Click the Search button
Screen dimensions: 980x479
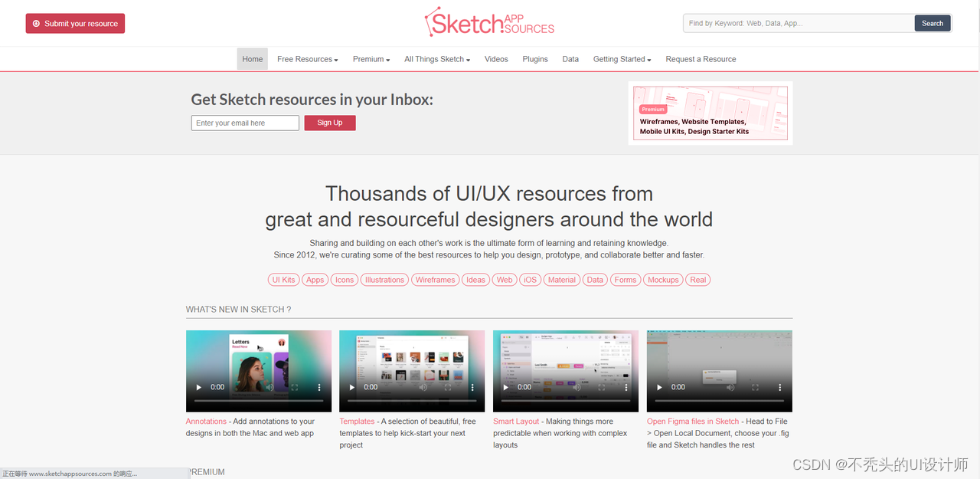pyautogui.click(x=933, y=23)
